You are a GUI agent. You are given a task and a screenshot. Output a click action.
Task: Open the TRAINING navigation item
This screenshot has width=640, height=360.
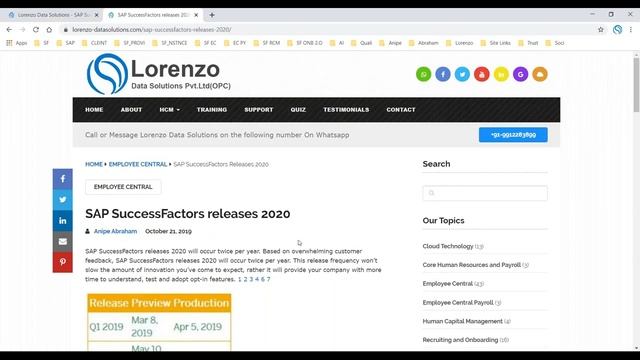[x=211, y=110]
